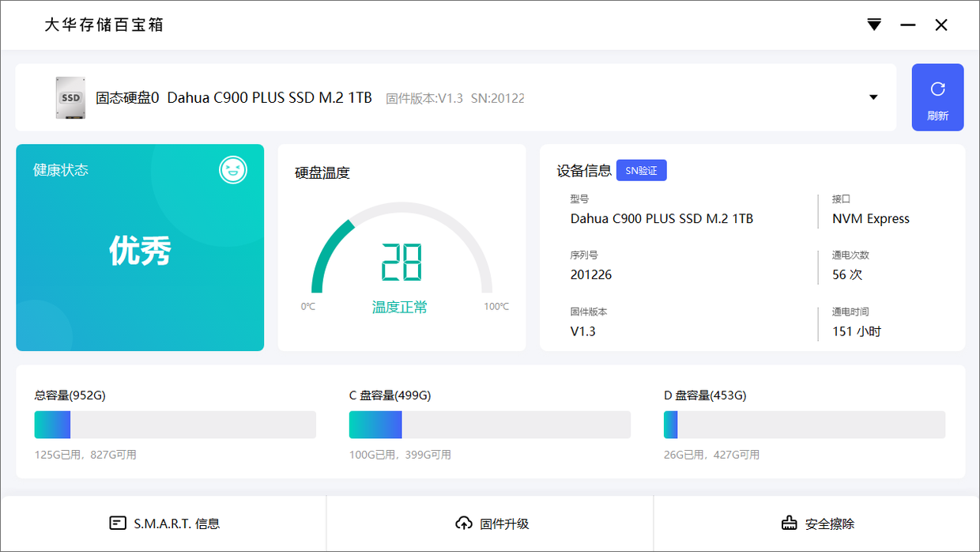Click the 固件版本:V1.3 text in selector
Image resolution: width=980 pixels, height=552 pixels.
coord(424,98)
